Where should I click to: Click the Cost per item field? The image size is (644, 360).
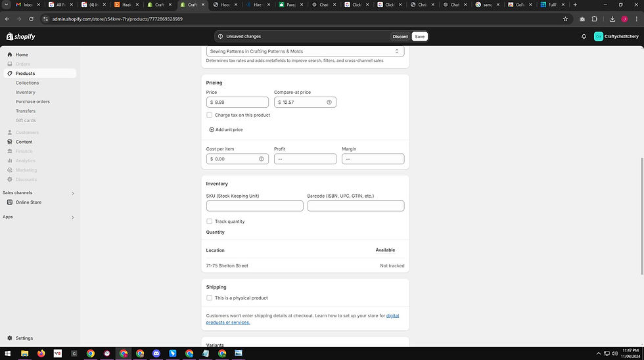[237, 159]
